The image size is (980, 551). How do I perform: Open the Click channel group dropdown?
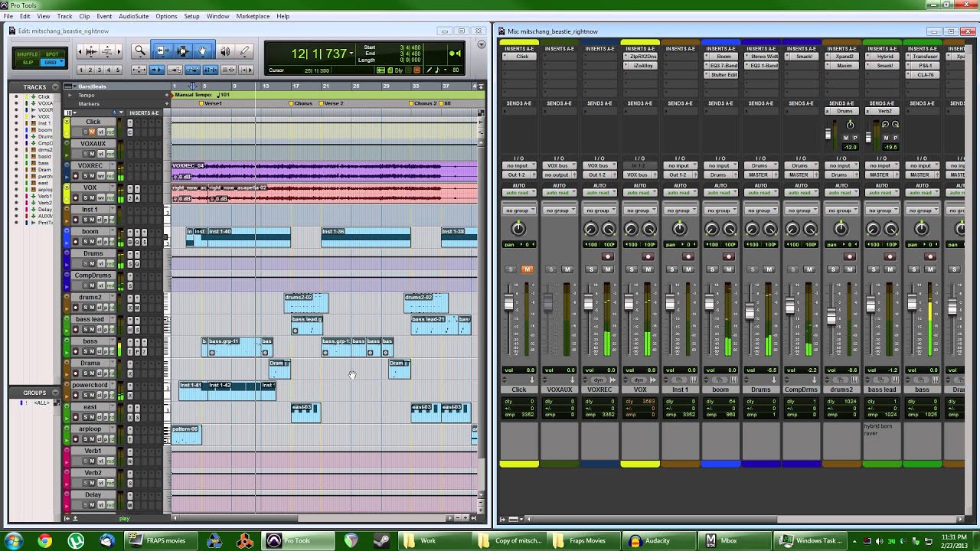pos(518,210)
